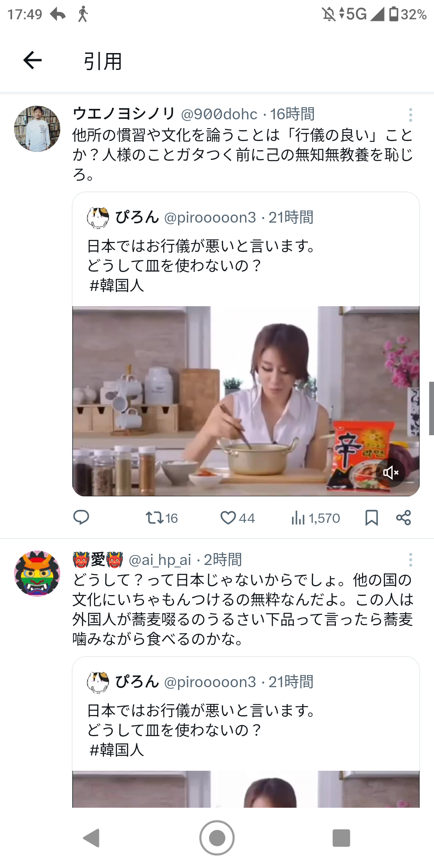Go back using the arrow beside 引用
Image resolution: width=434 pixels, height=868 pixels.
coord(33,60)
